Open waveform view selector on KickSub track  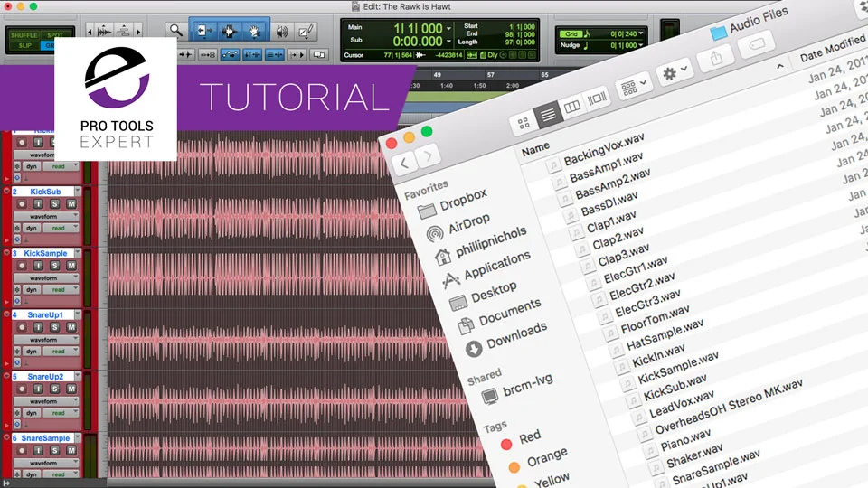pos(46,216)
